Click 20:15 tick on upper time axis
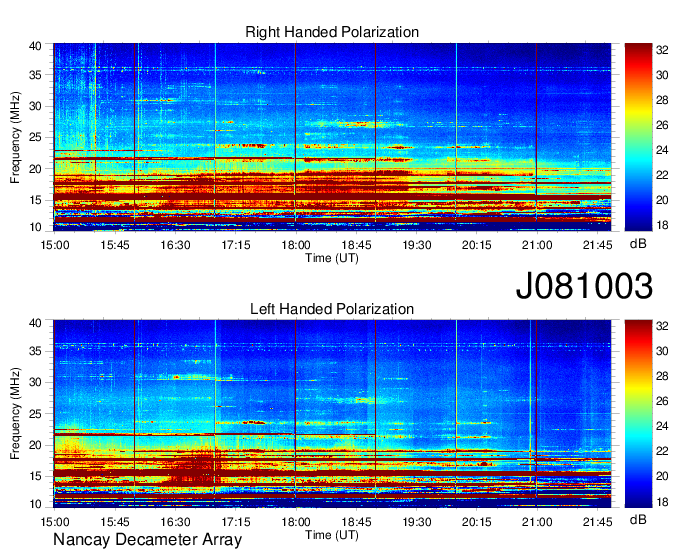This screenshot has width=680, height=552. point(477,245)
